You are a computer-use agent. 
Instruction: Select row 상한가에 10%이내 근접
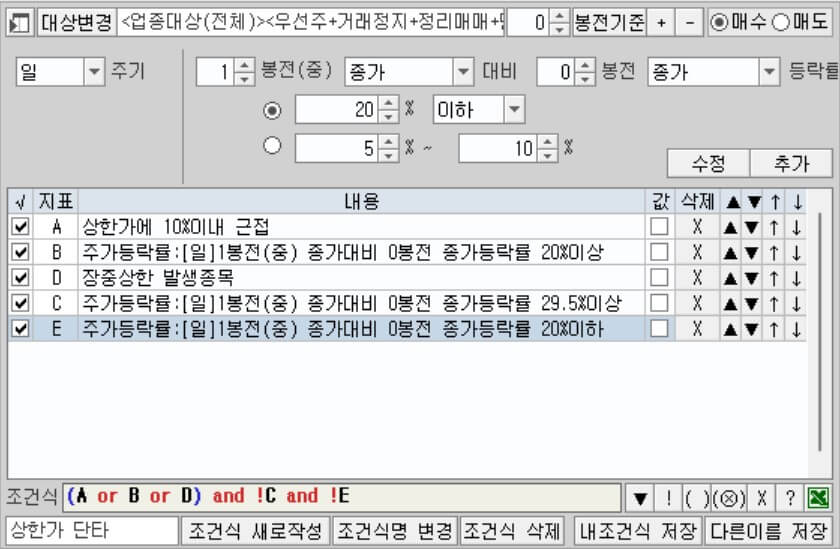[x=362, y=227]
